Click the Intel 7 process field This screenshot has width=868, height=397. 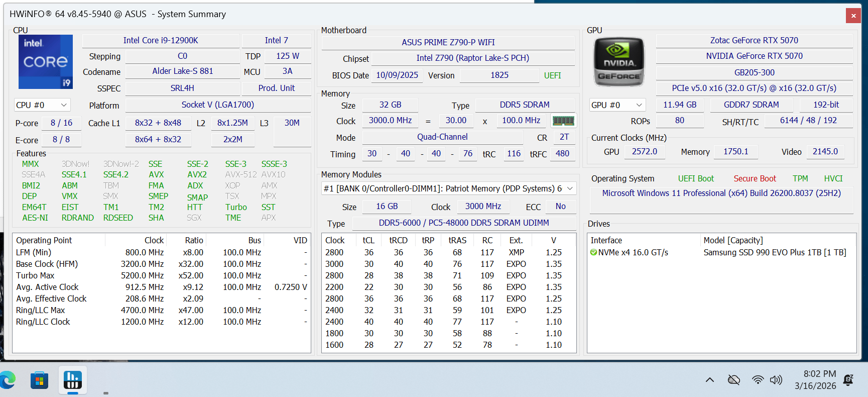tap(277, 40)
